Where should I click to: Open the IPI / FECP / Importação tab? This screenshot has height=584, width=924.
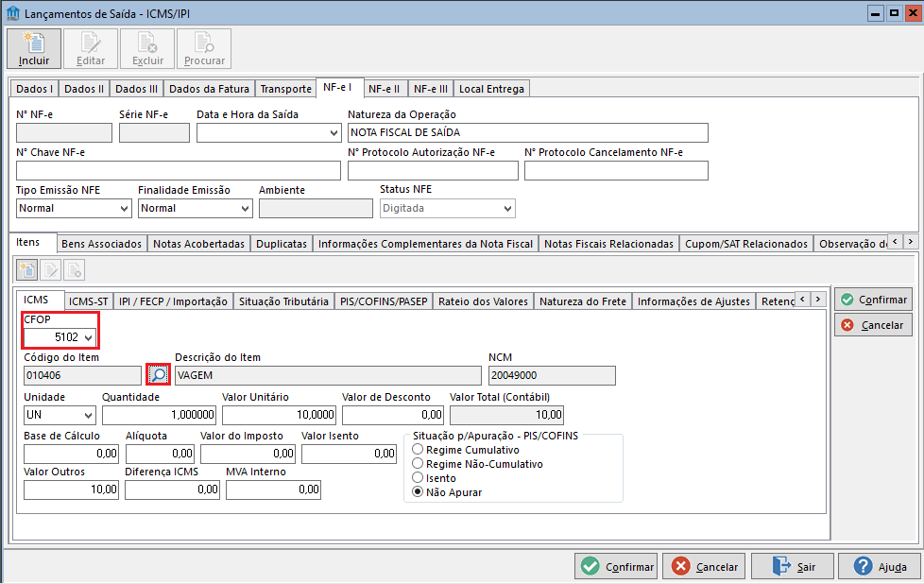coord(173,301)
